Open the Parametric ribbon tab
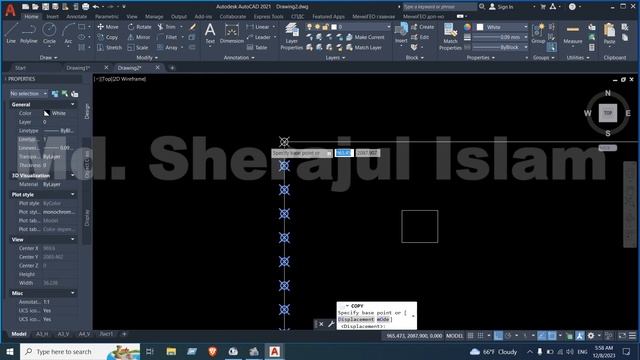 click(107, 17)
